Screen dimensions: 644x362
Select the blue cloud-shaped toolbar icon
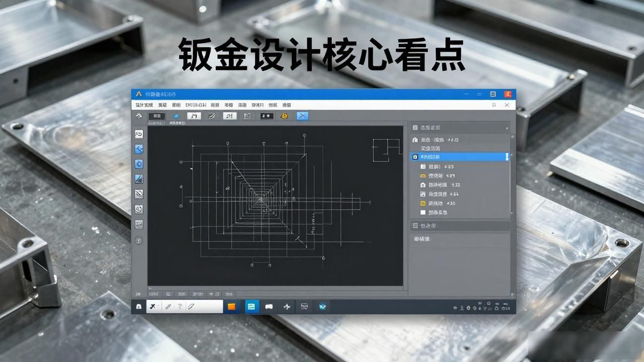176,116
